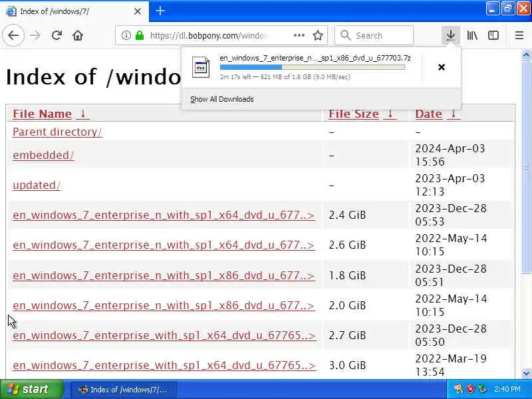Download the 1.8 GiB enterprise_n x86 file
This screenshot has height=399, width=532.
[164, 275]
